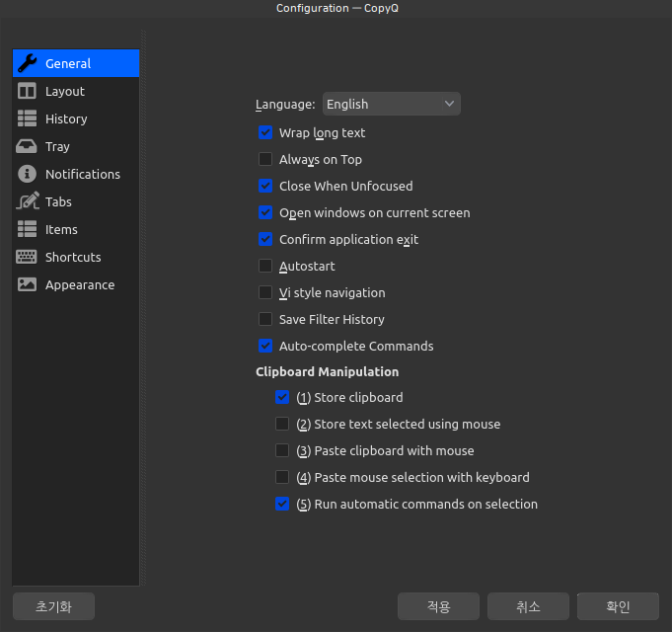Image resolution: width=672 pixels, height=632 pixels.
Task: Turn on the Autostart checkbox
Action: pos(265,266)
